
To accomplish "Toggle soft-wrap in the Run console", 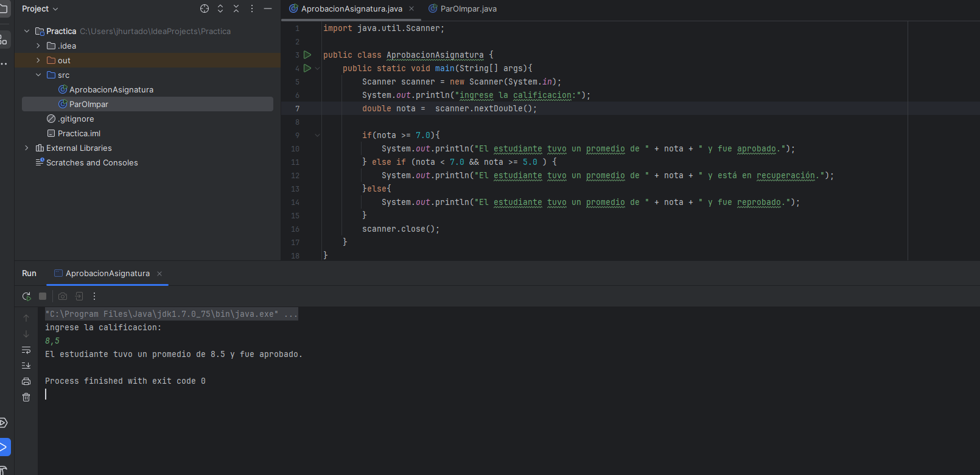I will [x=26, y=350].
